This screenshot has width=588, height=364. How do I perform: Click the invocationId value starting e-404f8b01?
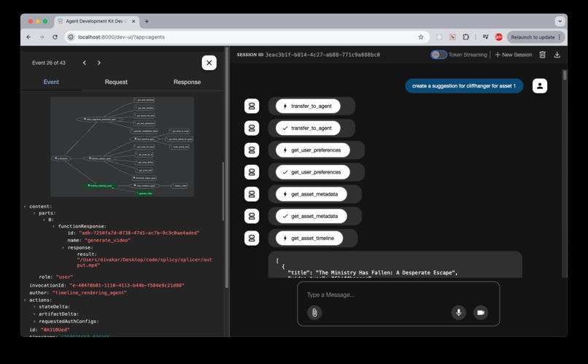tap(127, 285)
